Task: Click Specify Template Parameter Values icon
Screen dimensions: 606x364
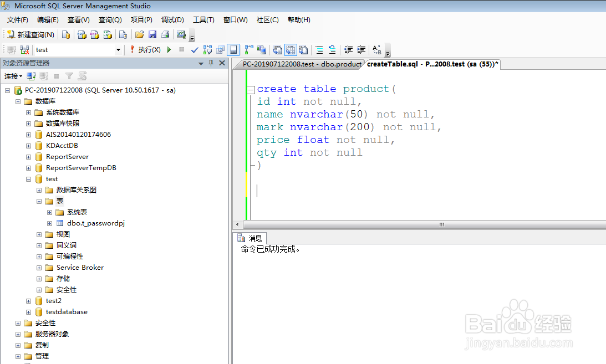Action: [x=377, y=50]
